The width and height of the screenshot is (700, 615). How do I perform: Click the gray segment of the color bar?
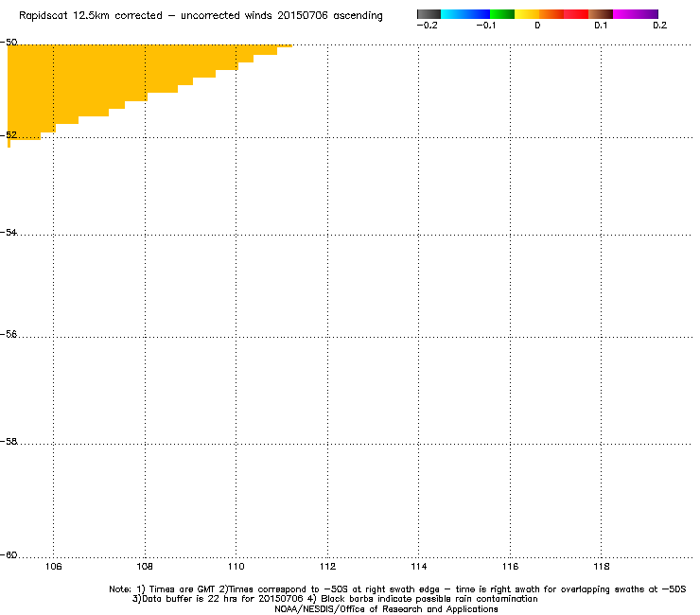click(x=429, y=14)
